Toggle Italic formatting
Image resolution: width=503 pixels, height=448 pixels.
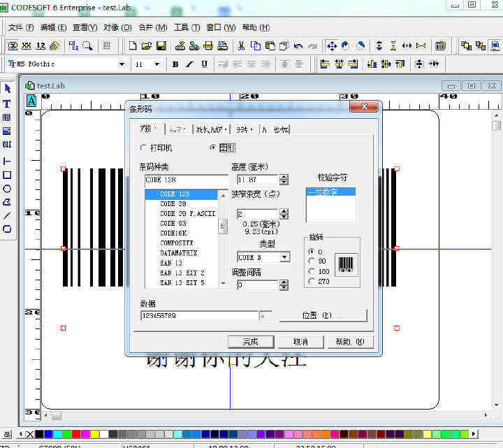click(x=189, y=64)
